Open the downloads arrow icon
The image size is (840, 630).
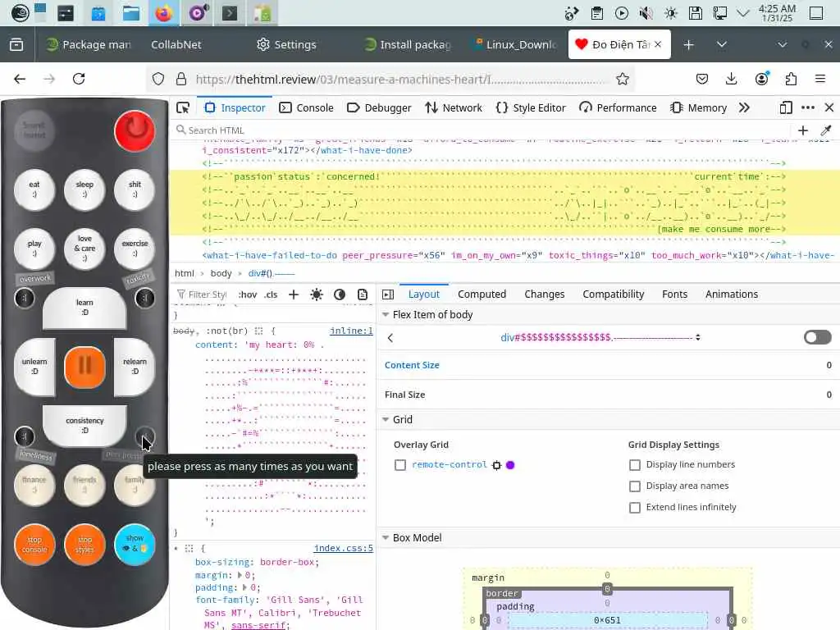[x=731, y=80]
